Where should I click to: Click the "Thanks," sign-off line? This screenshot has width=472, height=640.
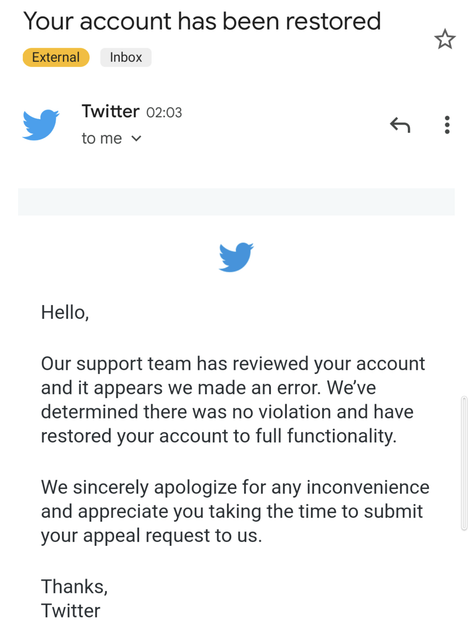74,587
